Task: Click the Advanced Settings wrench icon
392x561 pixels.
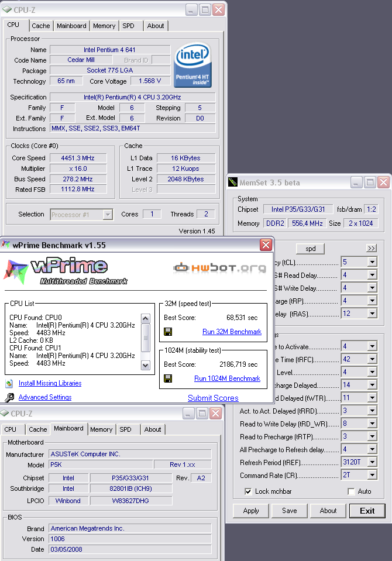Action: (x=9, y=397)
